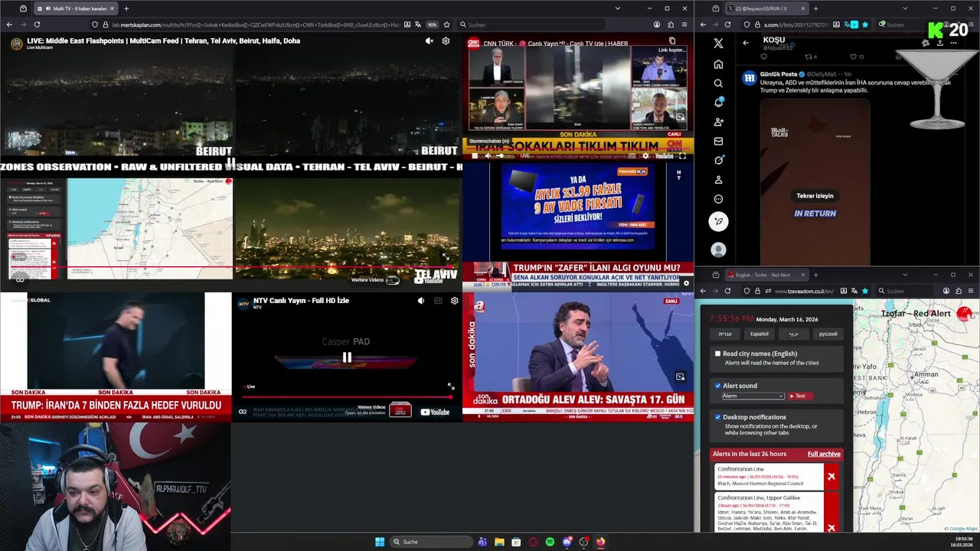
Task: Open Windows Start menu
Action: (x=380, y=542)
